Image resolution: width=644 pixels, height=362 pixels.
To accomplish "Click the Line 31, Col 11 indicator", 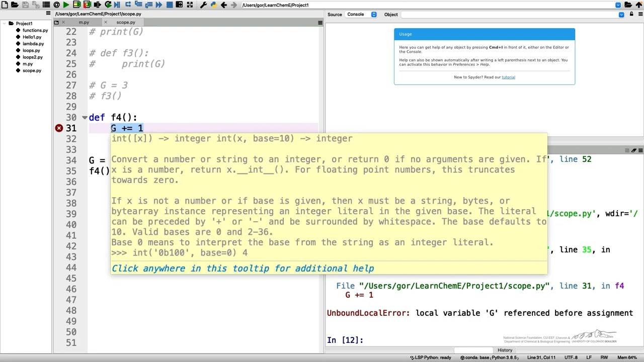I will pos(541,357).
